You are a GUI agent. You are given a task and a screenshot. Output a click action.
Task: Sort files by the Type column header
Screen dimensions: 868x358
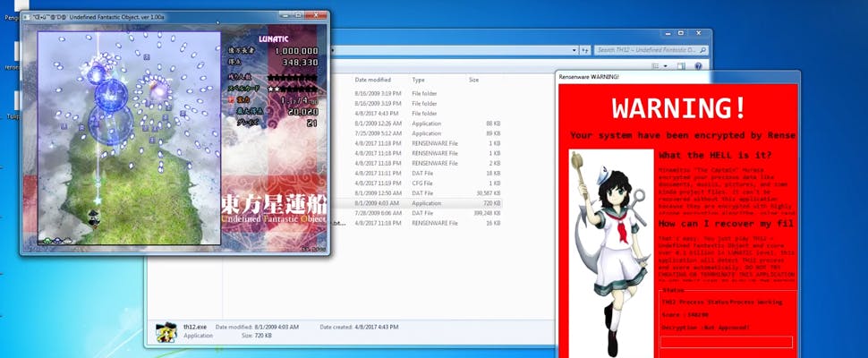coord(418,80)
